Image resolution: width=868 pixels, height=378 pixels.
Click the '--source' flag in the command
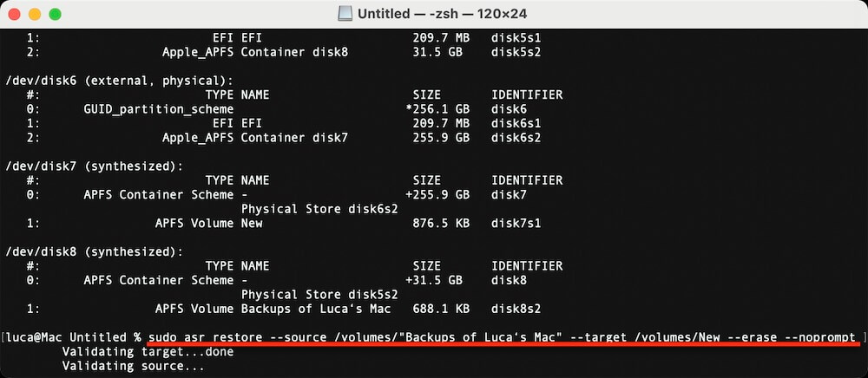pos(298,337)
